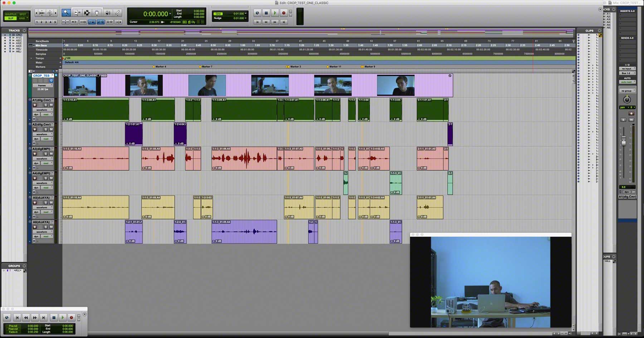Open 'auto read' automation mode in Mix strip
Viewport: 644px width, 338px height.
627,82
